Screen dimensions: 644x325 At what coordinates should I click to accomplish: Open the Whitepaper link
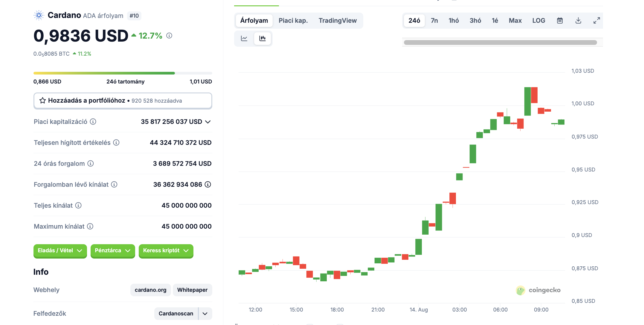192,290
